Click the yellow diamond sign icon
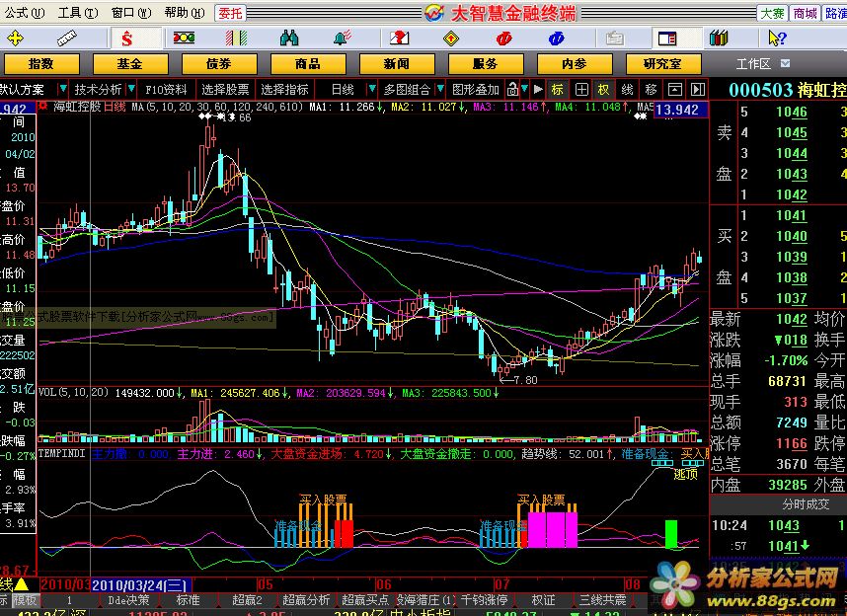 point(450,38)
